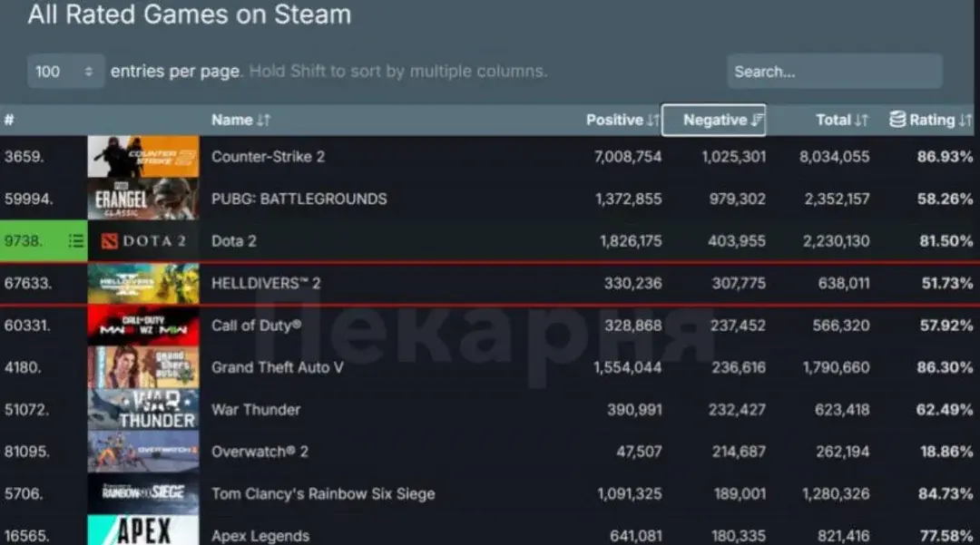This screenshot has width=980, height=545.
Task: Open Rainbow Six Siege game thumbnail
Action: pyautogui.click(x=143, y=494)
